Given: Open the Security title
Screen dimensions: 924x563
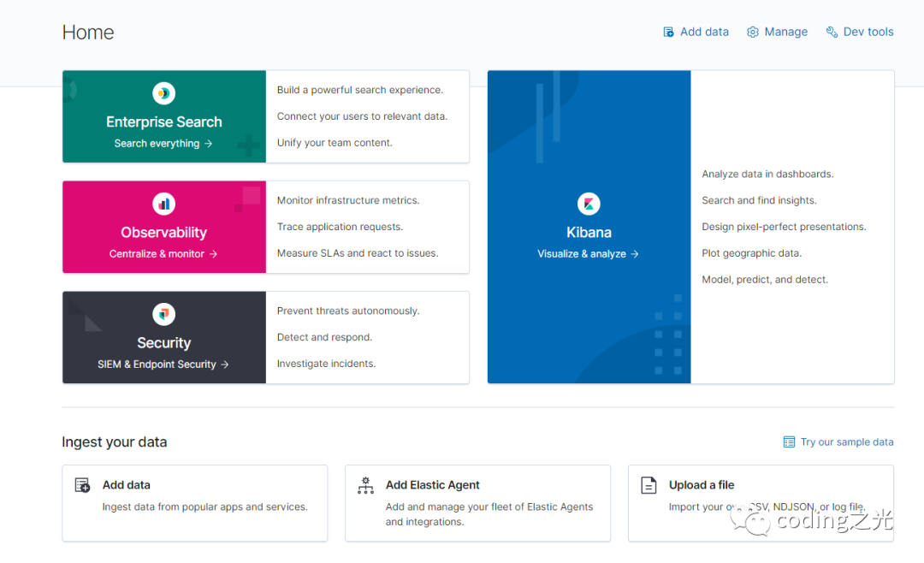Looking at the screenshot, I should [163, 343].
